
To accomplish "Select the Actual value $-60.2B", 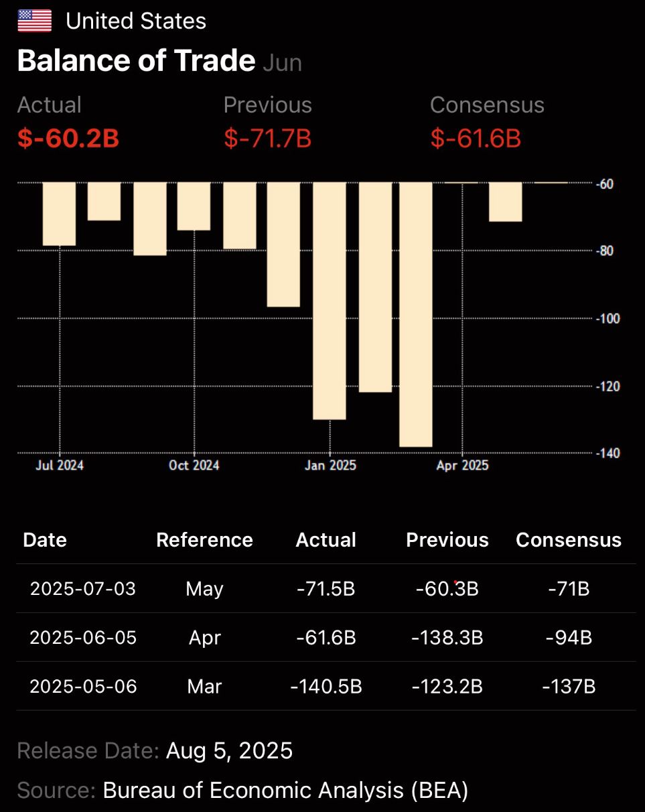I will click(x=68, y=139).
